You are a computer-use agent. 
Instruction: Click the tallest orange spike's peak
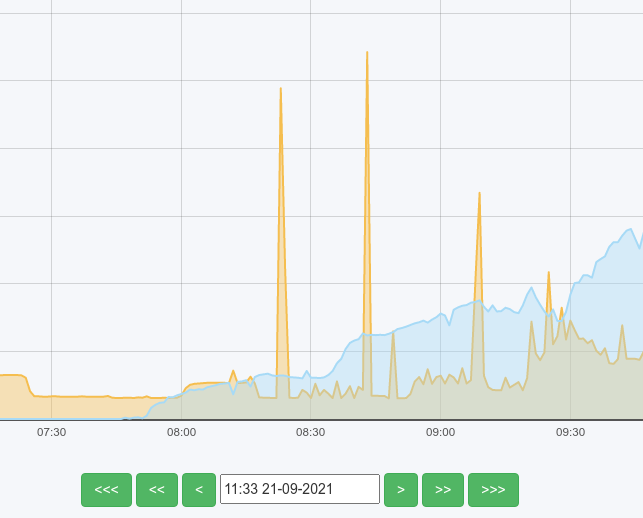click(367, 53)
